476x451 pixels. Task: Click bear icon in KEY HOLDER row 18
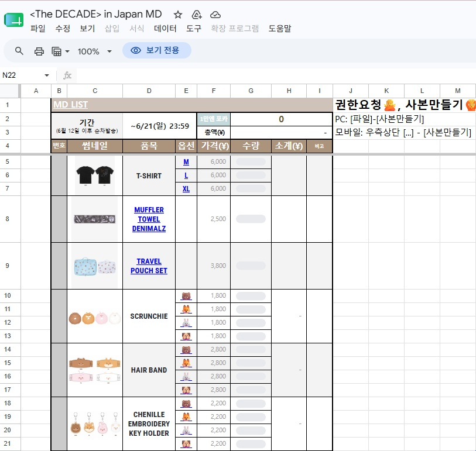(x=186, y=404)
